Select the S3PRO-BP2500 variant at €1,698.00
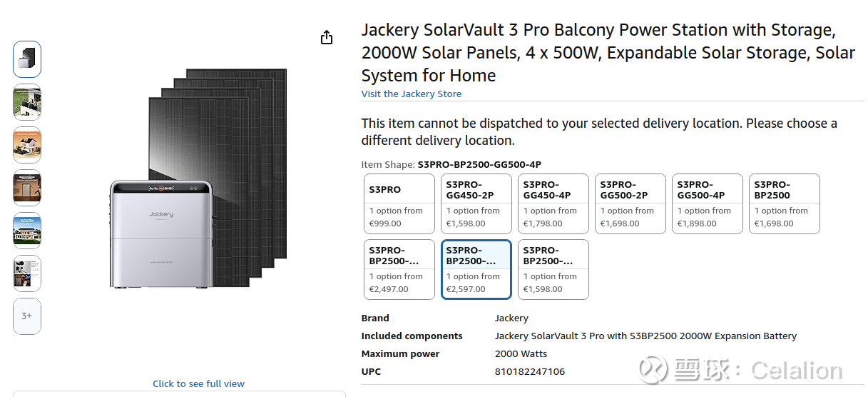868x397 pixels. tap(785, 203)
